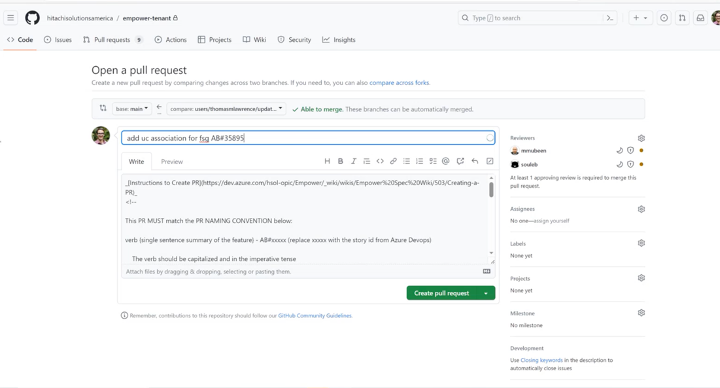Open the Wiki tab

tap(254, 40)
